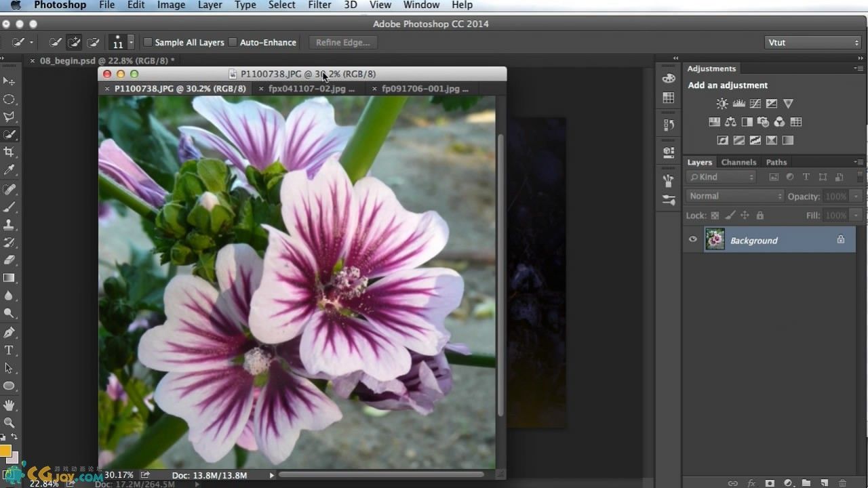This screenshot has width=868, height=488.
Task: Select the Spot Healing Brush tool
Action: pos(9,190)
